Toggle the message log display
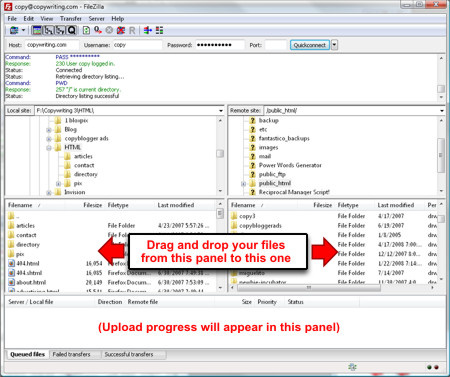Viewport: 450px width, 377px height. [37, 31]
